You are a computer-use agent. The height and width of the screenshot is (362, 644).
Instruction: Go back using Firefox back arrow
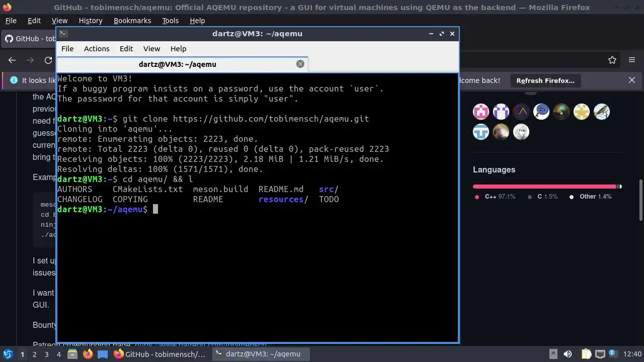12,60
